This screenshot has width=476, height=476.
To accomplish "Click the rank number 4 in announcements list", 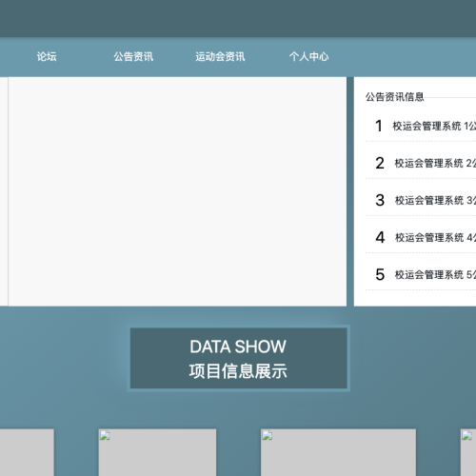I will click(380, 237).
